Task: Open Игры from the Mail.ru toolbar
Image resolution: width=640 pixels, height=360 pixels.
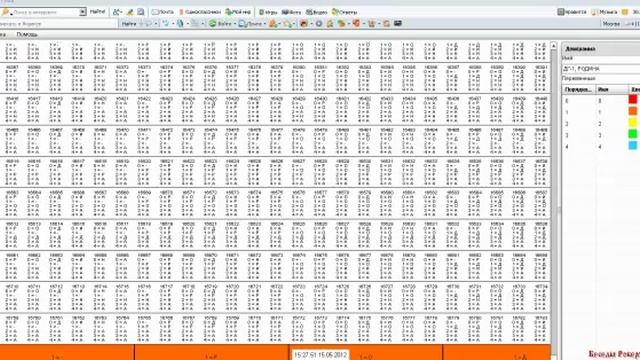Action: 268,12
